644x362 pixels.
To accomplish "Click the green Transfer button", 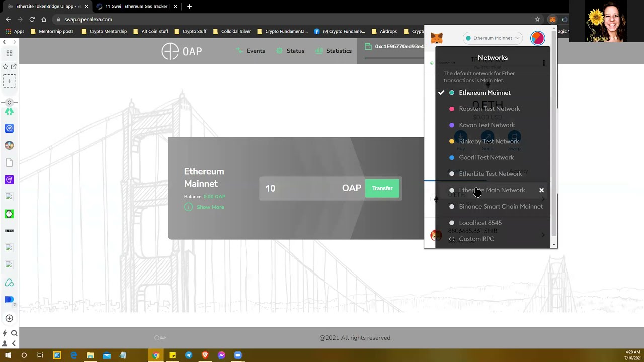I will coord(382,188).
